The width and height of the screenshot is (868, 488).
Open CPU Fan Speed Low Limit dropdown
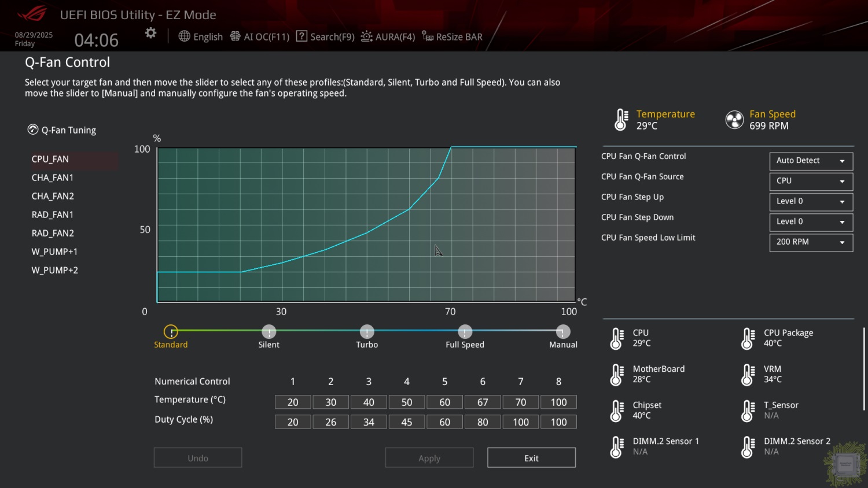pyautogui.click(x=811, y=242)
